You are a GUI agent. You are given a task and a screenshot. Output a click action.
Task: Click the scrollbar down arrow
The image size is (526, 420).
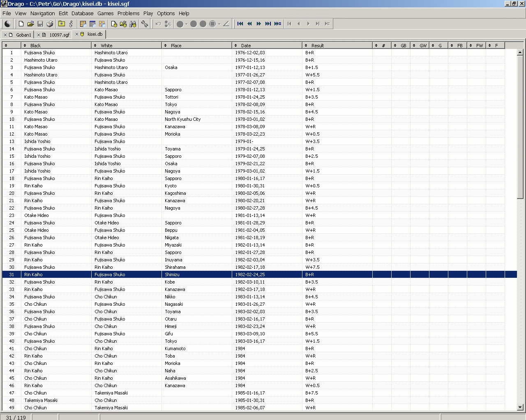[520, 407]
